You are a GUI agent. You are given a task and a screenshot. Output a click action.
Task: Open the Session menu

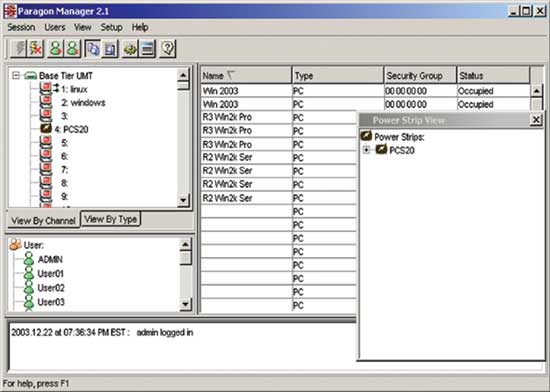21,27
